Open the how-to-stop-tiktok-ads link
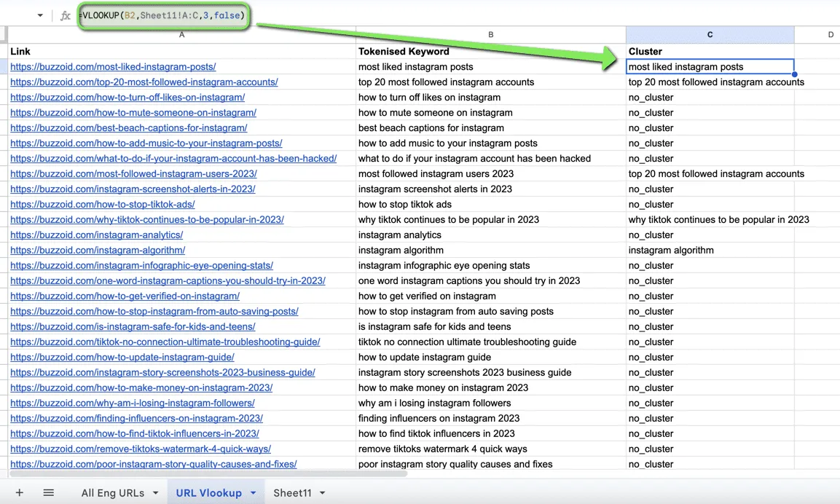840x504 pixels. tap(102, 205)
